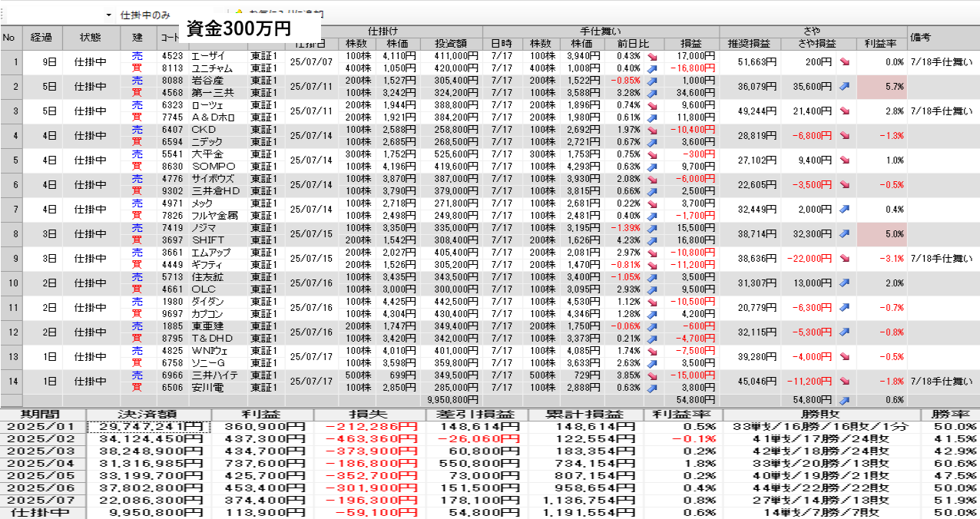Click the blue arrow in the totals row
Screen dimensions: 980x519
click(844, 400)
